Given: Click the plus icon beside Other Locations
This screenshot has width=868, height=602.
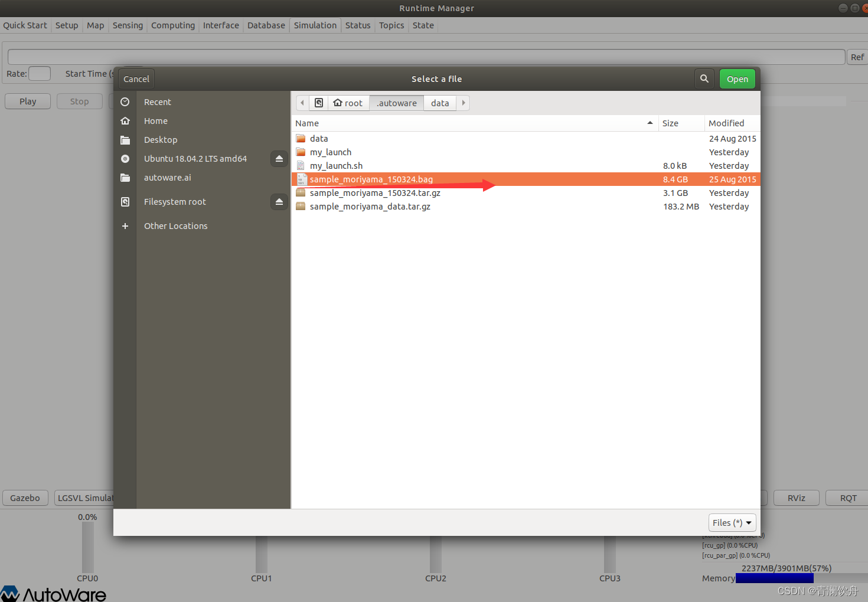Looking at the screenshot, I should tap(125, 226).
